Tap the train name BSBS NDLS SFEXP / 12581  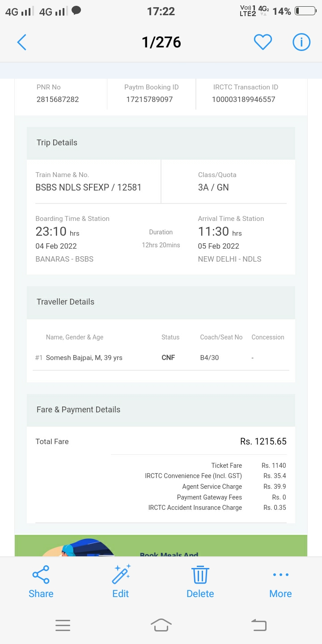89,187
